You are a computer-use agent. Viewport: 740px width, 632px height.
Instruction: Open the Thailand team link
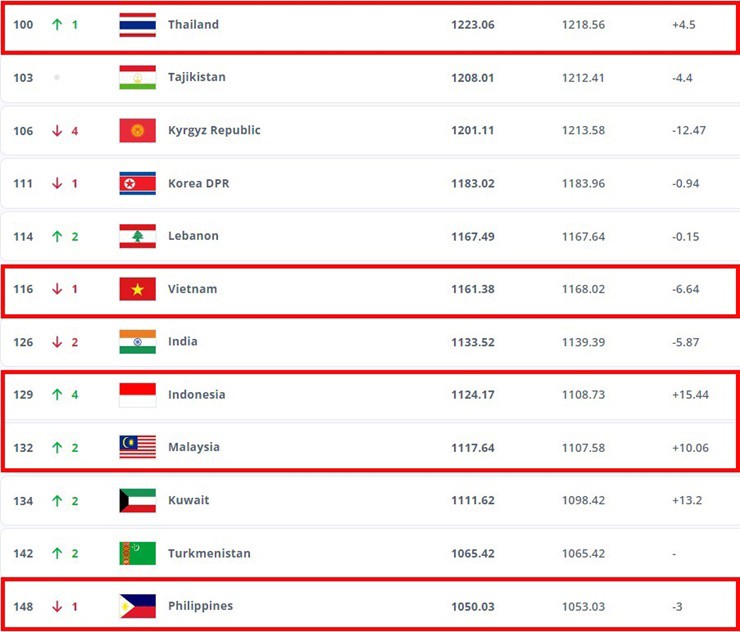pyautogui.click(x=193, y=25)
